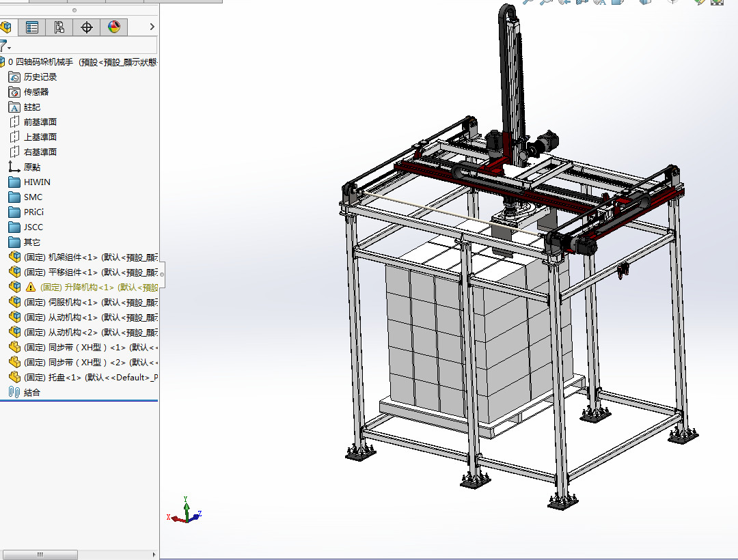
Task: Open the filter dropdown arrow
Action: pos(10,48)
